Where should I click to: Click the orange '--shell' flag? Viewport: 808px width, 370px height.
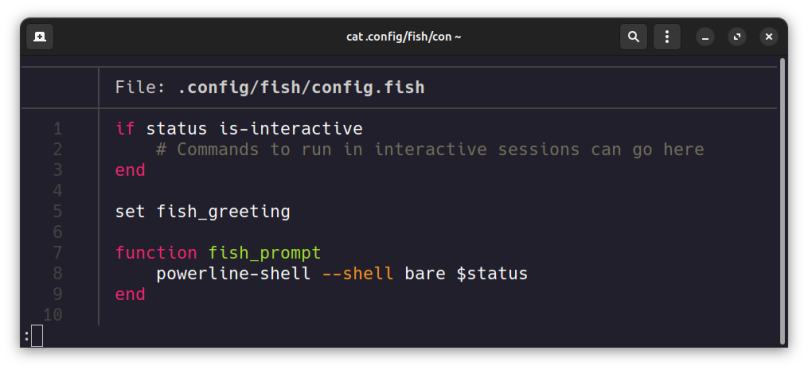tap(358, 274)
